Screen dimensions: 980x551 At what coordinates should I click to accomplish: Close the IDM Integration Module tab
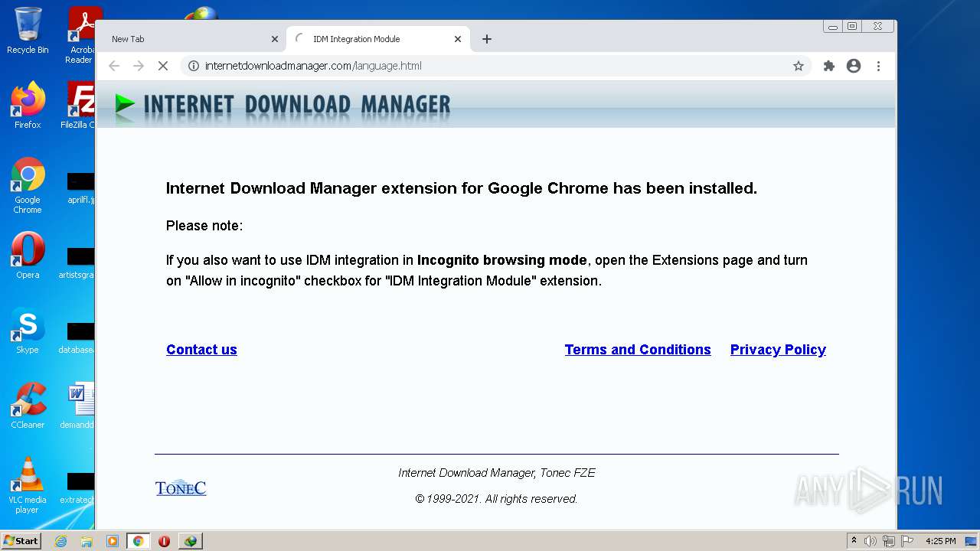pos(458,39)
